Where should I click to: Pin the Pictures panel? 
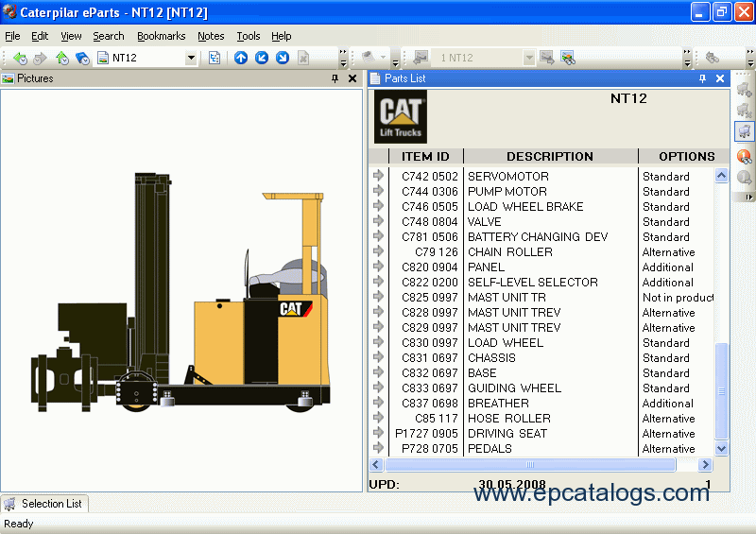tap(335, 78)
